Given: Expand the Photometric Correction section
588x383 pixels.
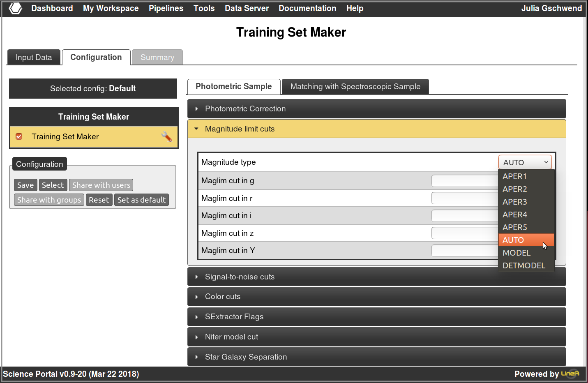Looking at the screenshot, I should coord(376,109).
